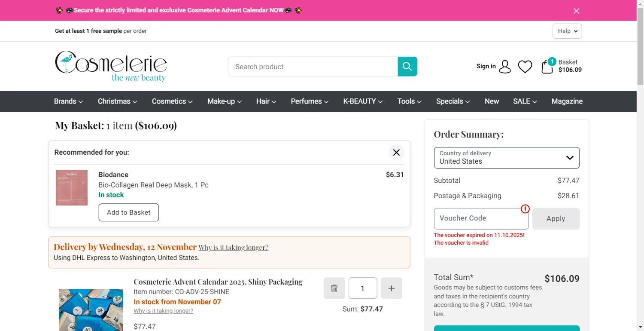Click 'Bio-Collagen Real Deep Mask, 1 Pc' text
Screen dimensions: 644x331
click(153, 185)
